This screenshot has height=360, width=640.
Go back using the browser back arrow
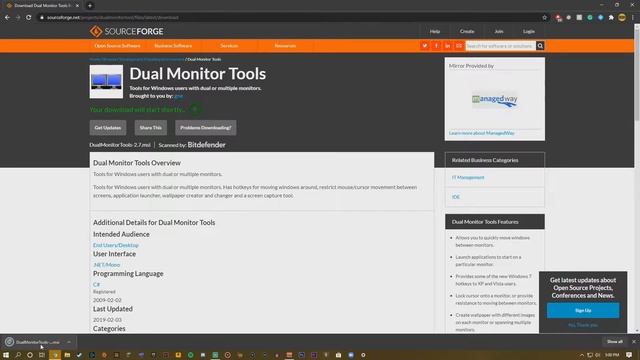click(7, 18)
